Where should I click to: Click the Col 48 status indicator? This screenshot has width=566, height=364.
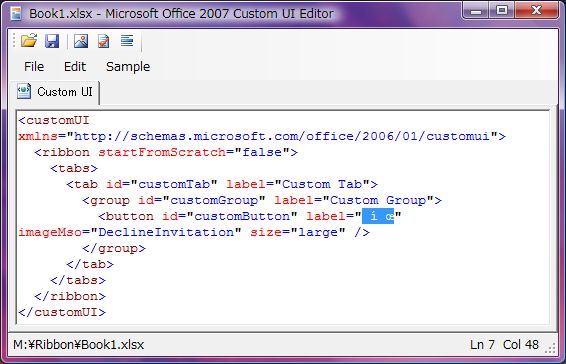point(521,344)
